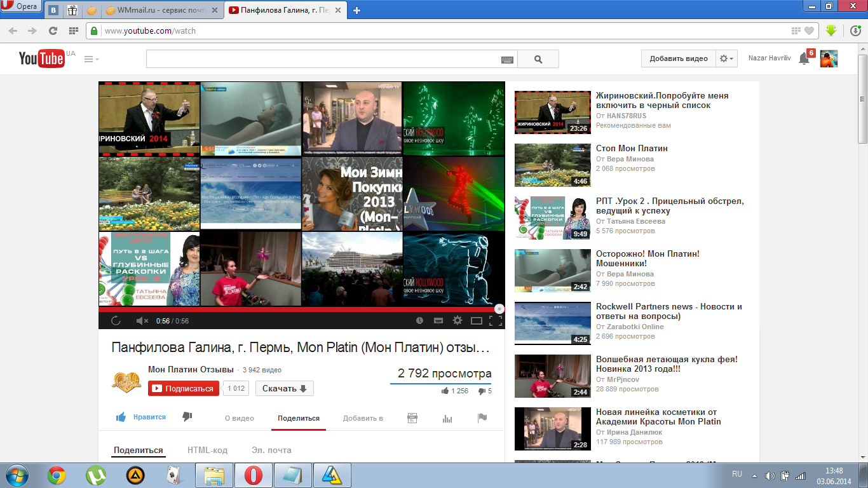Click the Добавить видео button
The width and height of the screenshot is (868, 488).
pyautogui.click(x=679, y=58)
